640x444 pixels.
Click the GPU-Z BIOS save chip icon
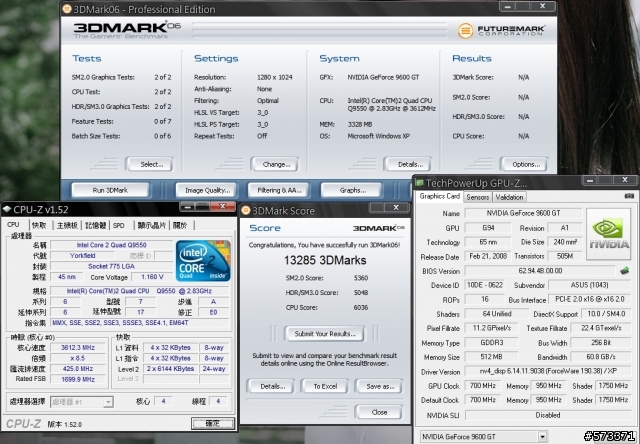(x=624, y=271)
